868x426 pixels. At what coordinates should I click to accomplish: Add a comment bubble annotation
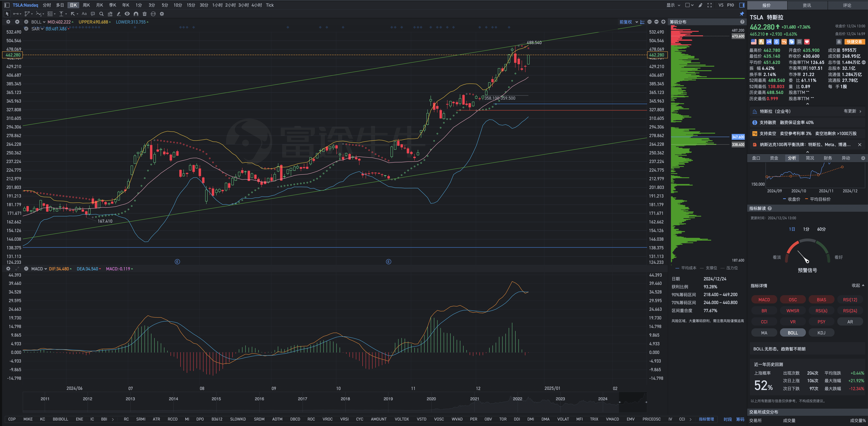tap(93, 14)
